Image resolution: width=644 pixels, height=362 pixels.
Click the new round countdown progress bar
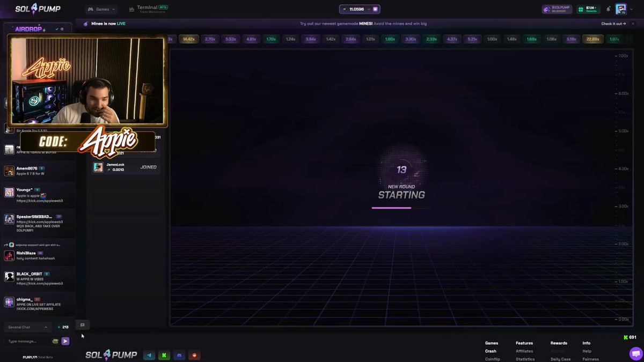(x=401, y=208)
